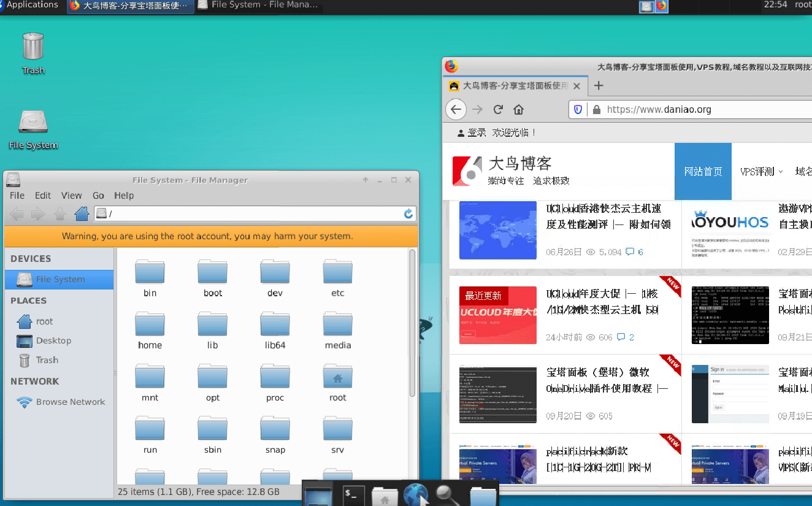Click the clock showing 22:54

(775, 5)
